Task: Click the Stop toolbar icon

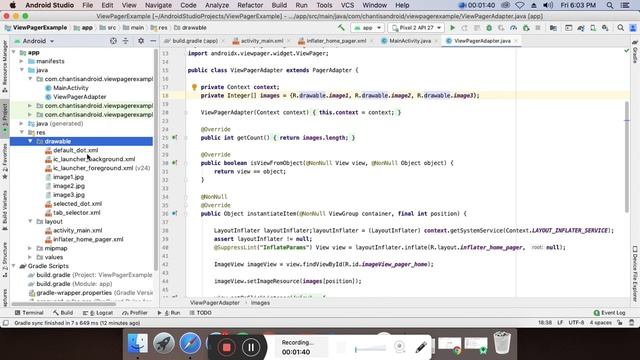Action: click(538, 28)
